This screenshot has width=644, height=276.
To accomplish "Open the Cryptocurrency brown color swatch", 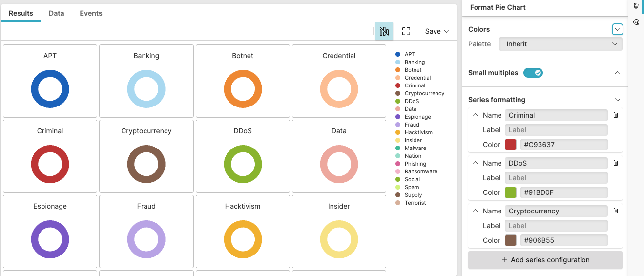I will click(510, 240).
